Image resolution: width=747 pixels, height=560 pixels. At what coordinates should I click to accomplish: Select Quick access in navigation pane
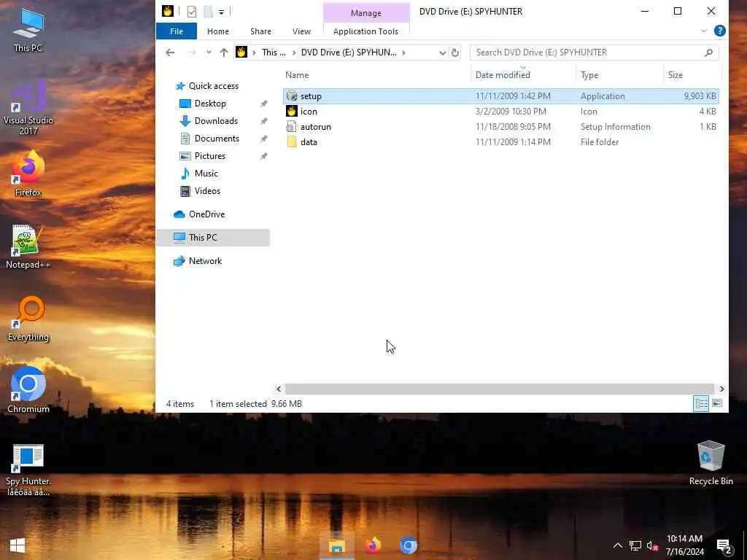point(214,86)
